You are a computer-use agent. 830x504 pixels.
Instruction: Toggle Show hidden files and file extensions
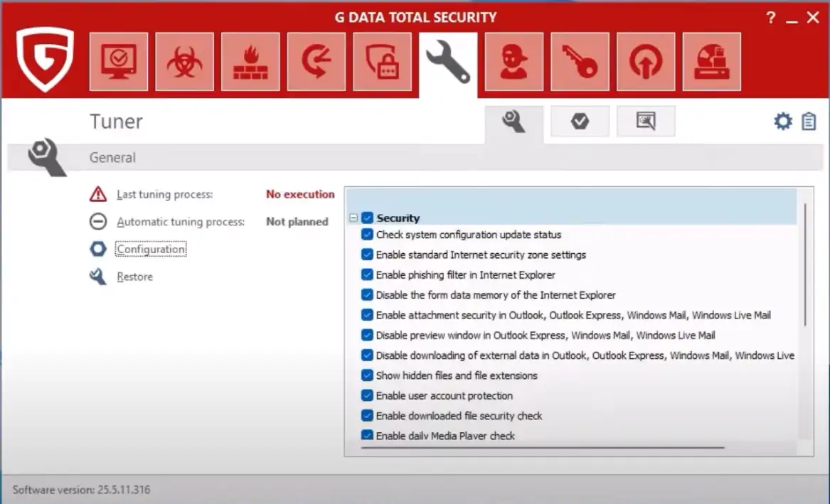pyautogui.click(x=367, y=375)
